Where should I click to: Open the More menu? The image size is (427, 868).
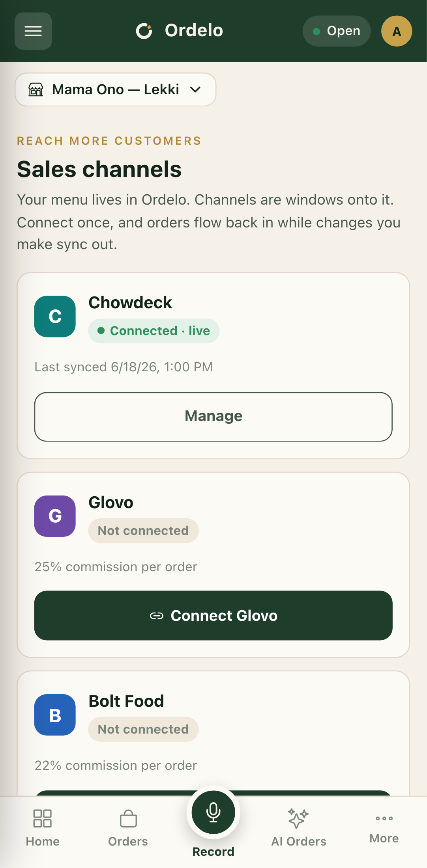point(384,828)
